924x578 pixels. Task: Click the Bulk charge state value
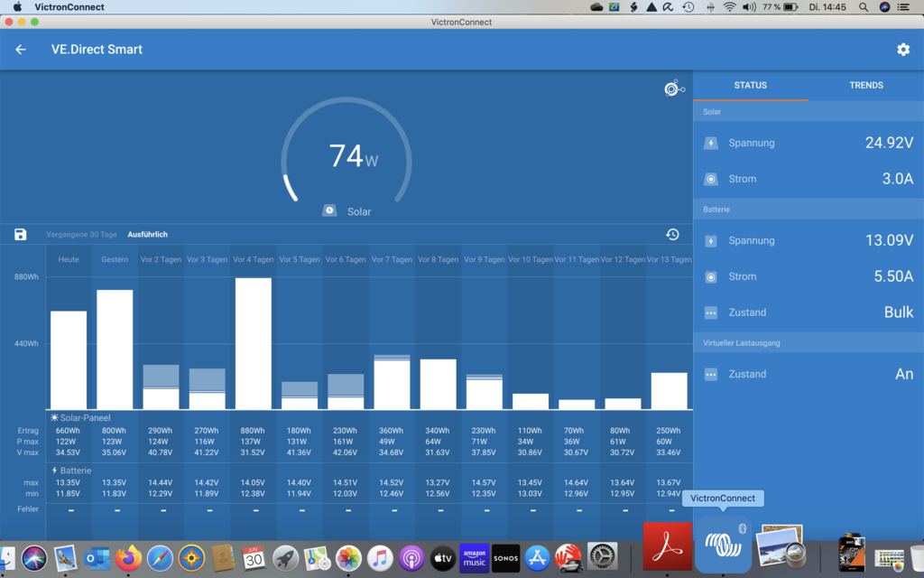point(899,312)
